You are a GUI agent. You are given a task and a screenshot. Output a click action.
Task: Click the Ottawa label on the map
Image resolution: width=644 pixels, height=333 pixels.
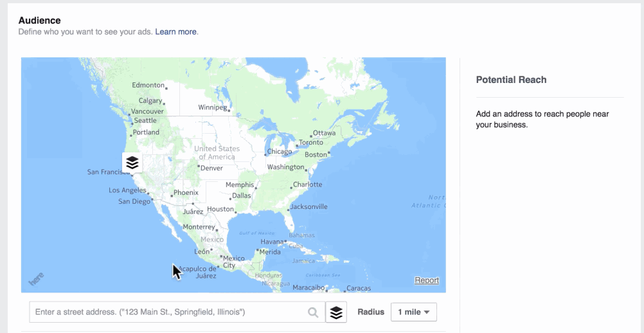(x=324, y=133)
